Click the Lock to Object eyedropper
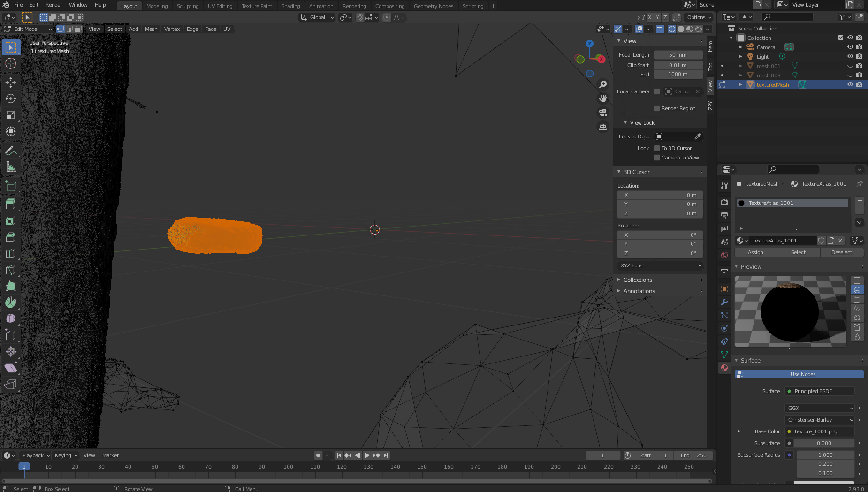Screen dimensions: 868x492 click(x=698, y=136)
